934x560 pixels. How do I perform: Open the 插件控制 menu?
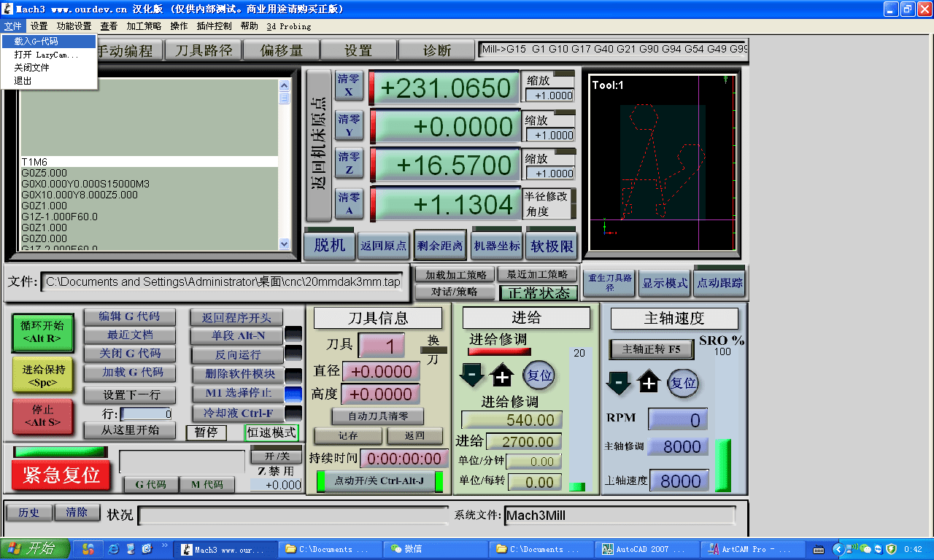(214, 26)
